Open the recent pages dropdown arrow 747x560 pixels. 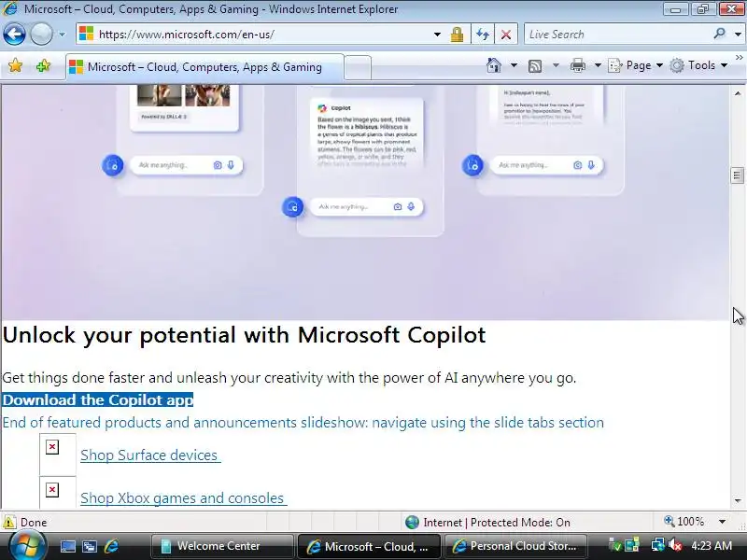click(x=62, y=35)
